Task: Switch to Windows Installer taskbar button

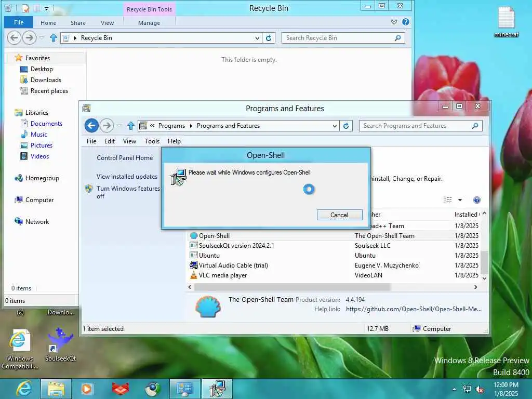Action: pyautogui.click(x=217, y=389)
